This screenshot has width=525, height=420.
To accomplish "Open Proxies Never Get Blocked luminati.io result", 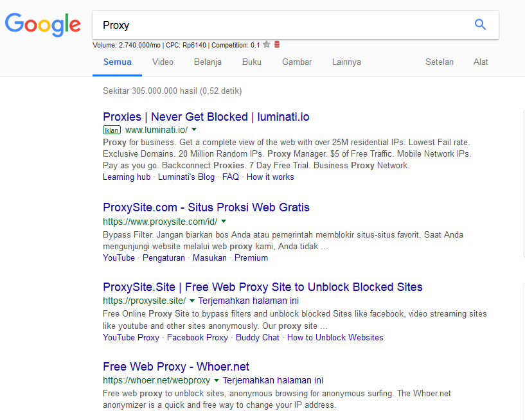I will [206, 117].
